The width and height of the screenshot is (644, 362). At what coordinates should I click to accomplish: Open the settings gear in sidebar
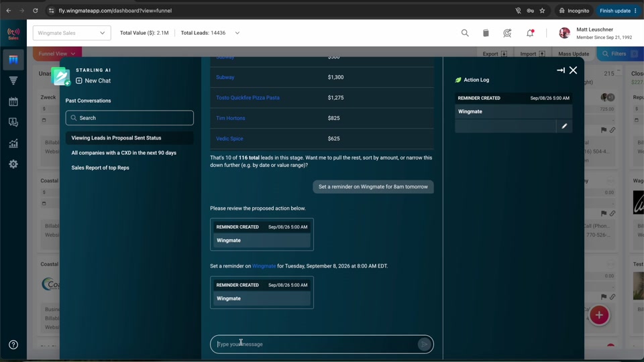(13, 164)
